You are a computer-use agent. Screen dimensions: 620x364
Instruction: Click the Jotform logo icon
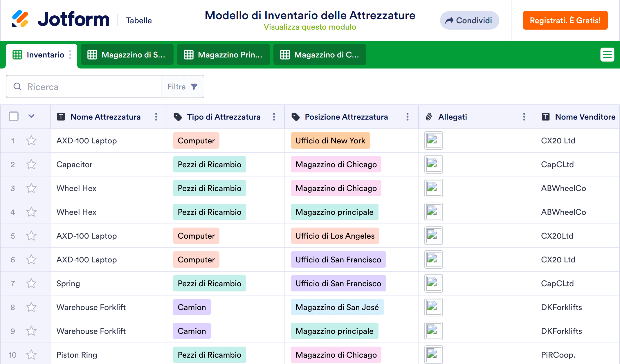click(20, 19)
